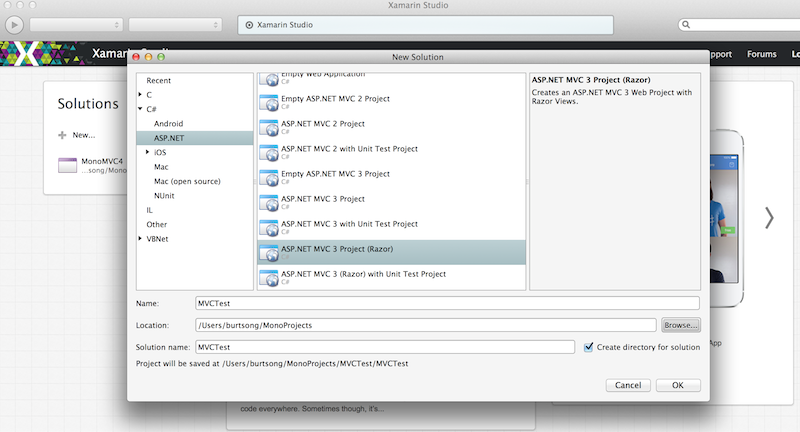Screen dimensions: 800x432
Task: Uncheck Create directory for solution
Action: click(x=588, y=347)
